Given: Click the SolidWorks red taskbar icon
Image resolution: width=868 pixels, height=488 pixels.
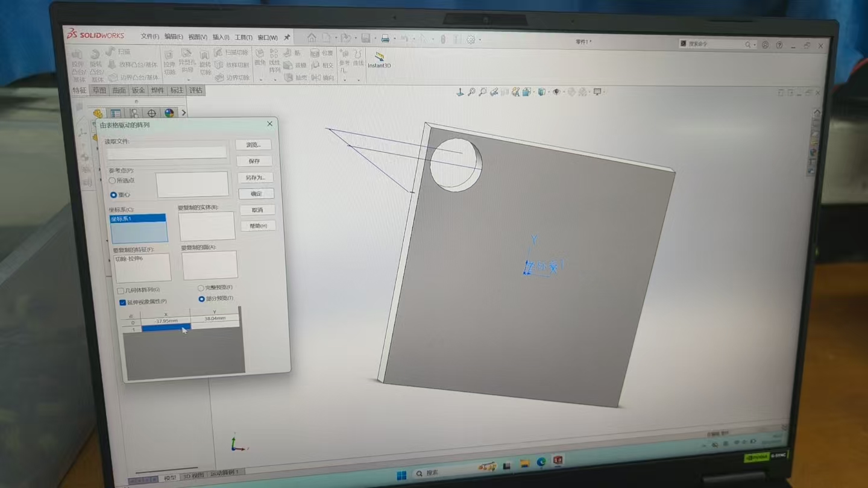Looking at the screenshot, I should click(x=558, y=461).
